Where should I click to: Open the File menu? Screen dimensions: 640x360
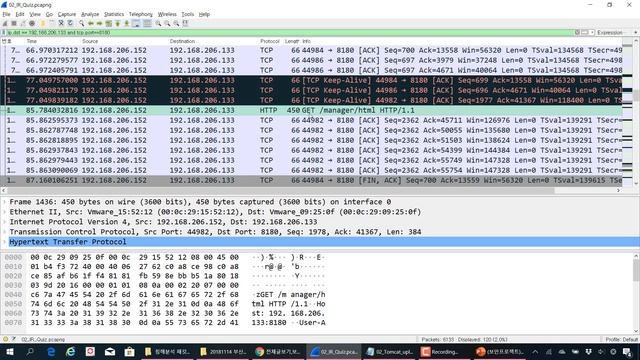(x=6, y=14)
